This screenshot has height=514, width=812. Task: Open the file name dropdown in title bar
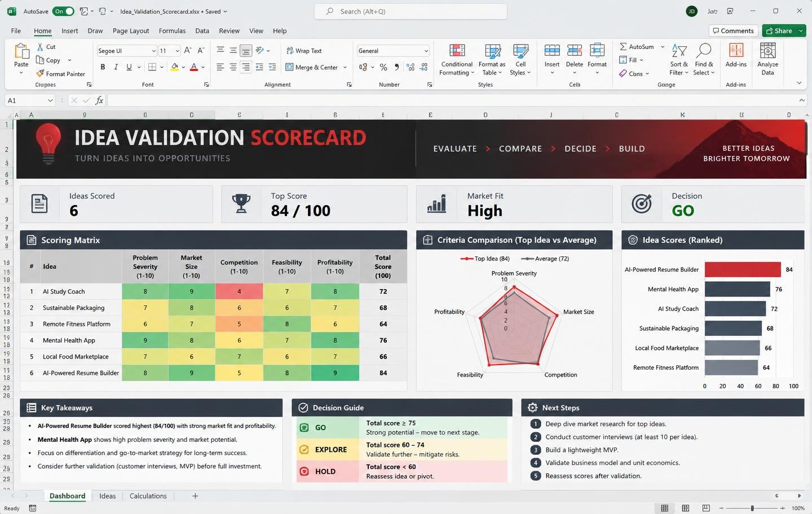[x=226, y=11]
